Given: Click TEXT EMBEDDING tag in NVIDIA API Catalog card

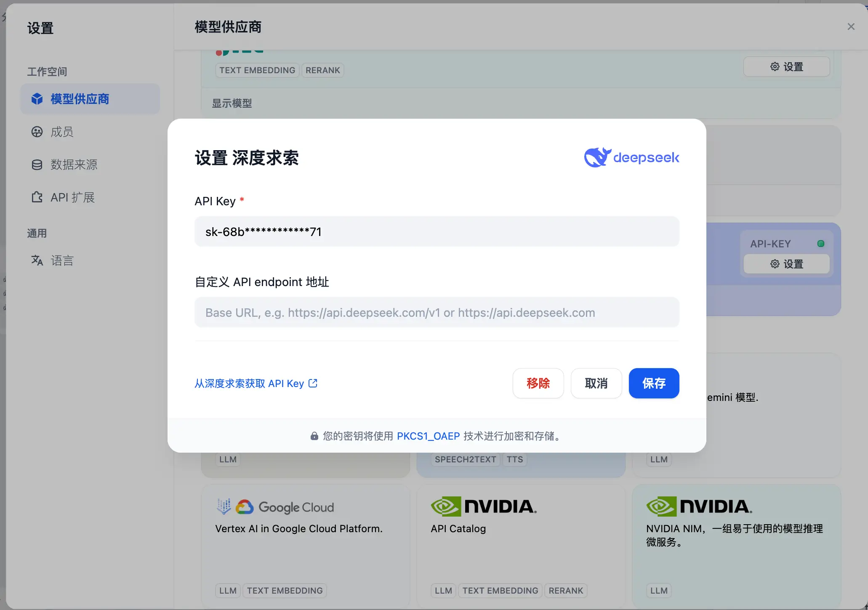Looking at the screenshot, I should pyautogui.click(x=500, y=591).
